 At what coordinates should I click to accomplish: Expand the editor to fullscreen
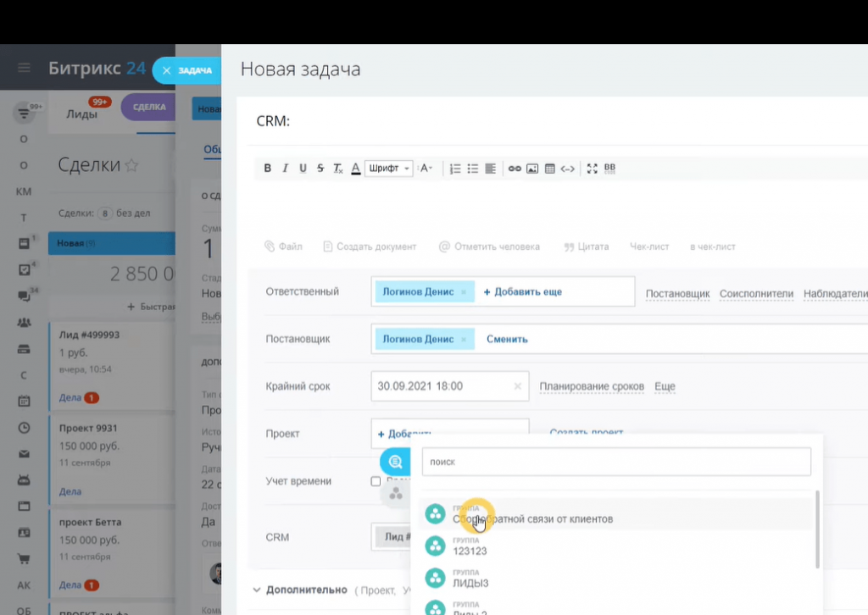point(592,169)
